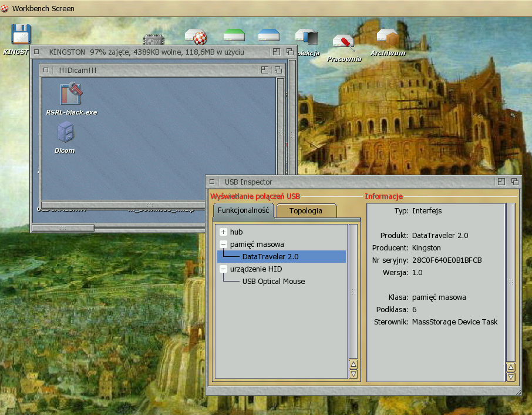
Task: Switch to the Topologia tab
Action: [306, 210]
